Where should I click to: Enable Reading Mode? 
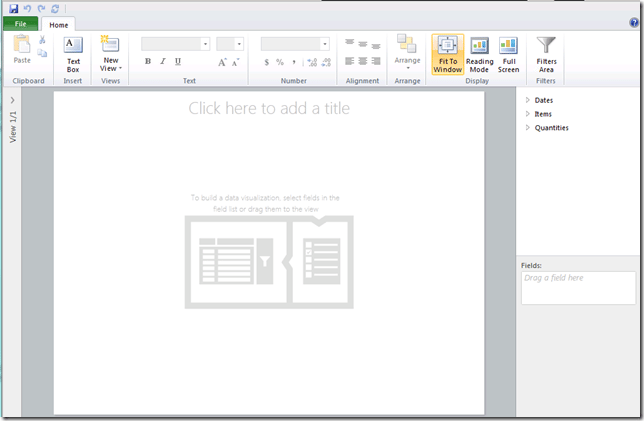pyautogui.click(x=479, y=53)
